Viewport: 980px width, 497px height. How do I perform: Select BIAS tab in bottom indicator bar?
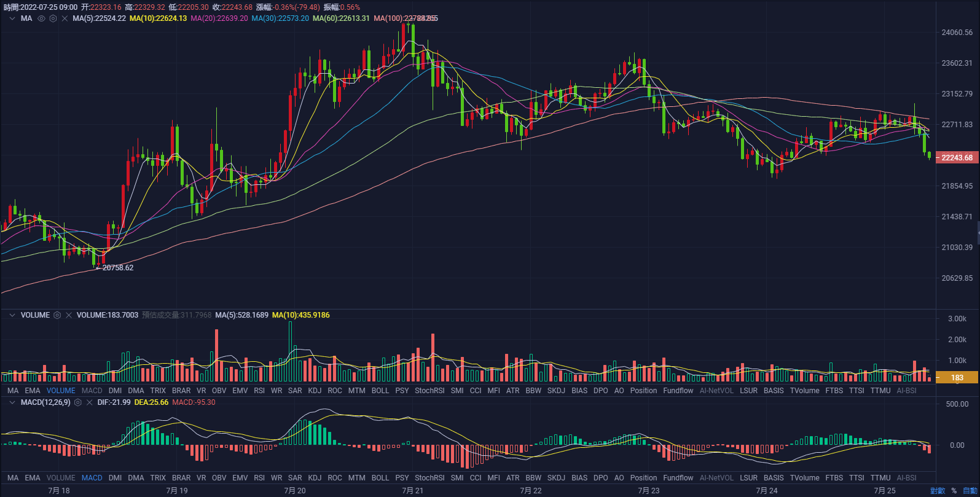point(579,478)
